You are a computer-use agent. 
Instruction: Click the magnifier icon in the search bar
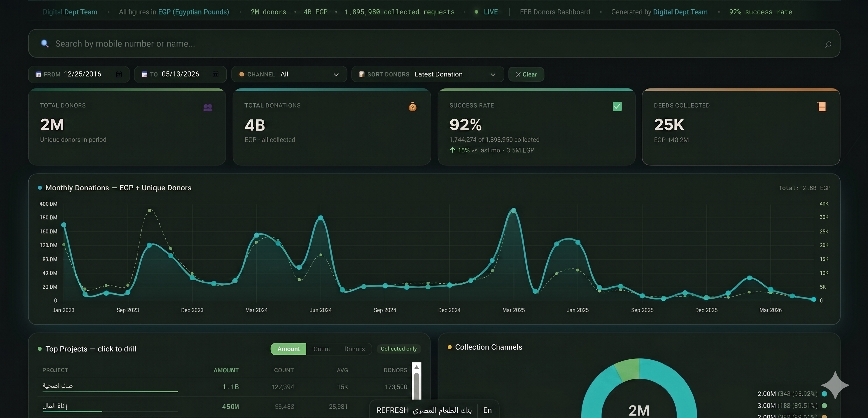pyautogui.click(x=45, y=43)
